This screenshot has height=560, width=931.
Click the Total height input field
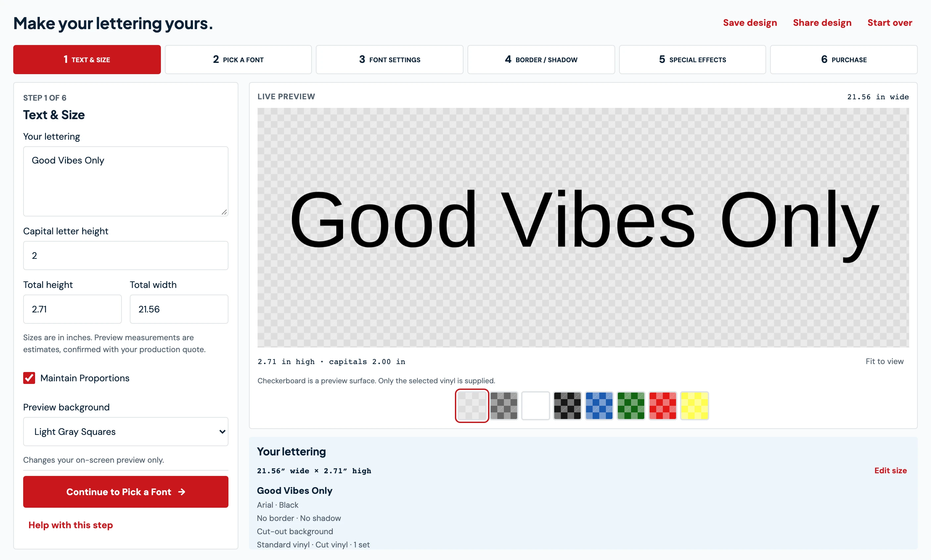click(x=73, y=309)
